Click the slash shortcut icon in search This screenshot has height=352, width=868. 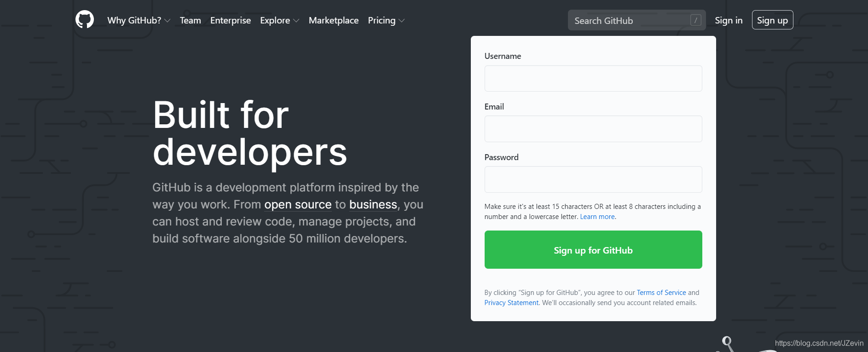tap(695, 20)
